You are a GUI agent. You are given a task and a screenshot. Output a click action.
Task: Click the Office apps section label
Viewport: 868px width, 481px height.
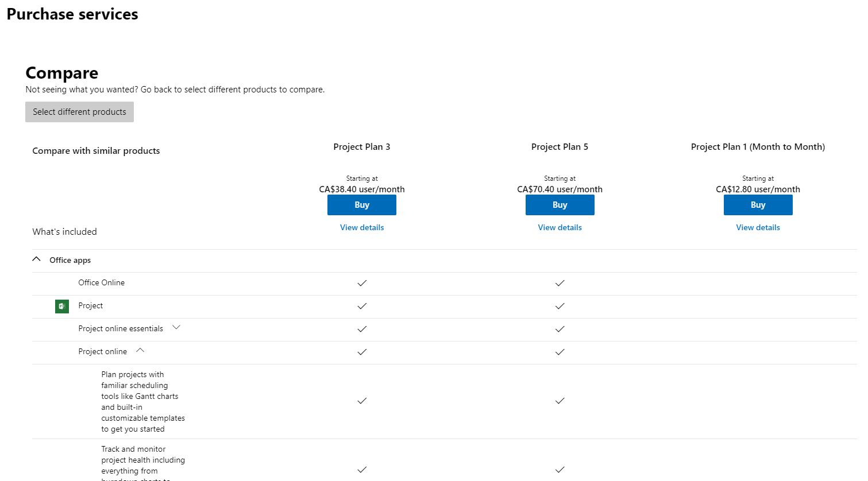(x=70, y=260)
